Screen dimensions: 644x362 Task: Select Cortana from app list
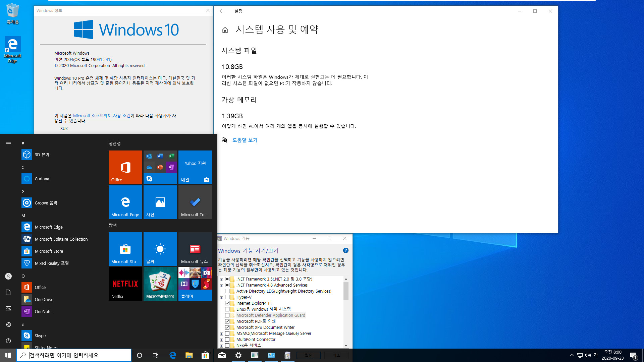pos(42,178)
